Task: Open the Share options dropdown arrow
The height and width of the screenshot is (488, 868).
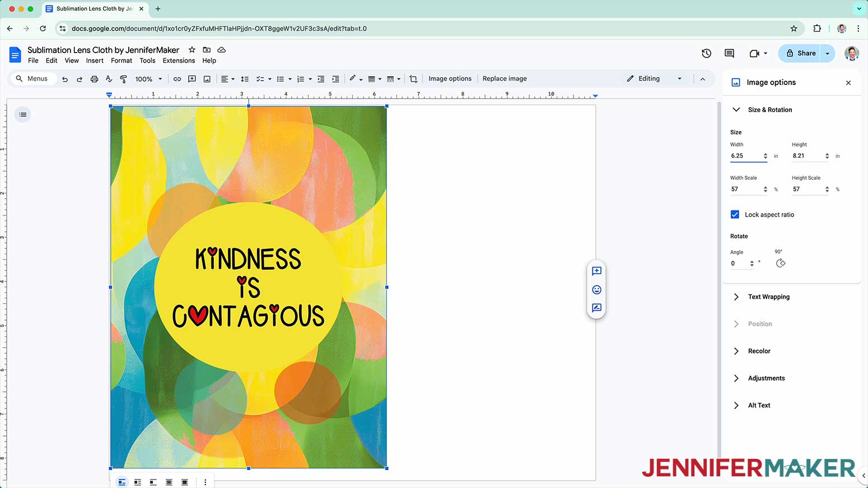Action: (827, 53)
